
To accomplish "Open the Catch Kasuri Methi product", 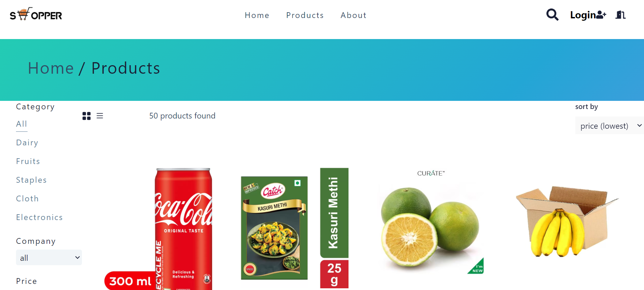I will click(x=295, y=228).
